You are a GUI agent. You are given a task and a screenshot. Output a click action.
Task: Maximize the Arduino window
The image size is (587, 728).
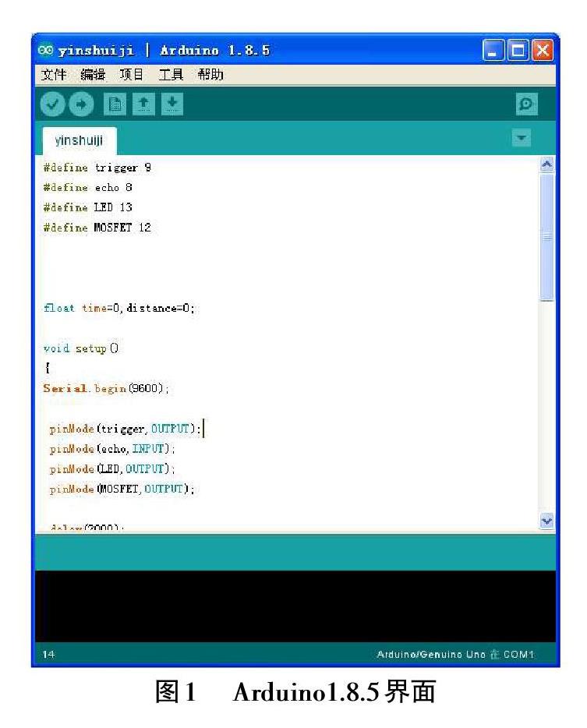518,50
